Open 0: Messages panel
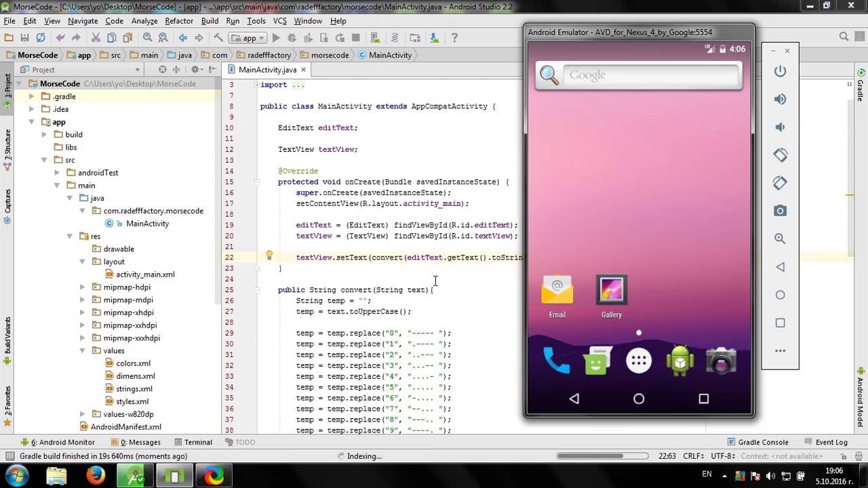The width and height of the screenshot is (868, 488). pyautogui.click(x=138, y=442)
